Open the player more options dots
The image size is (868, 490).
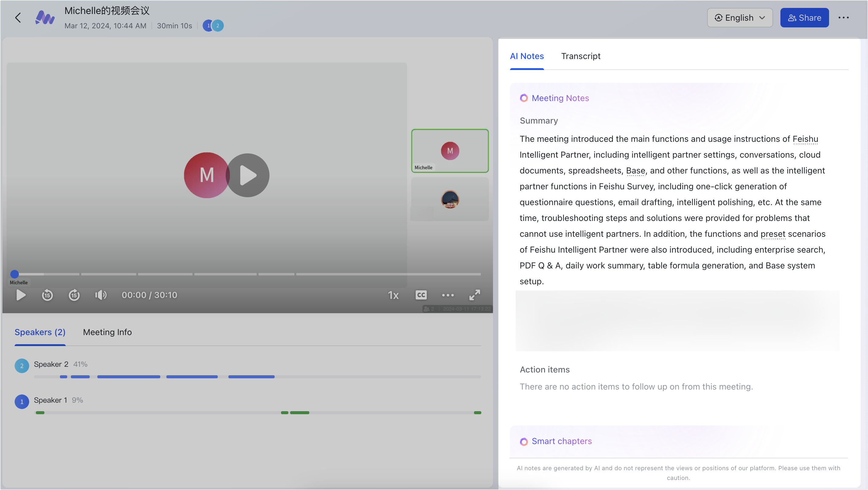(x=448, y=296)
